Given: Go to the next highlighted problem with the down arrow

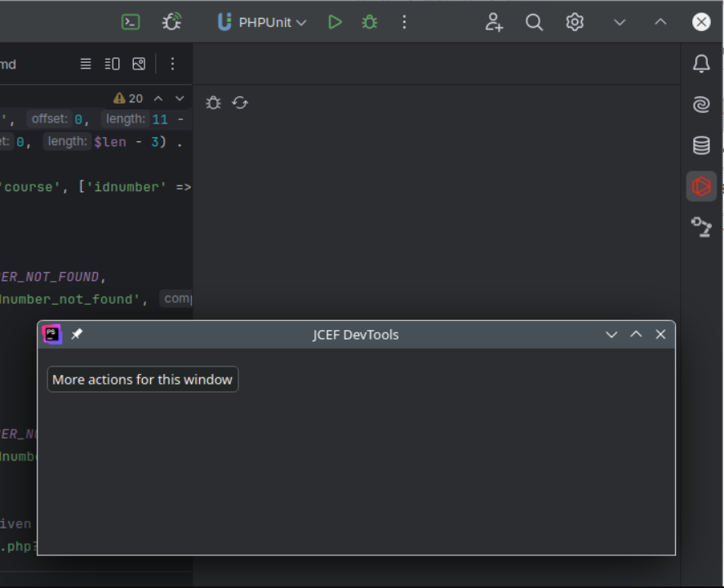Looking at the screenshot, I should click(180, 98).
